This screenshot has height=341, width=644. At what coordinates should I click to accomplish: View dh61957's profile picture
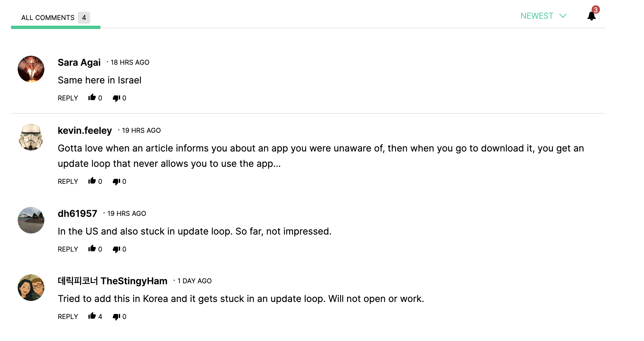[31, 220]
